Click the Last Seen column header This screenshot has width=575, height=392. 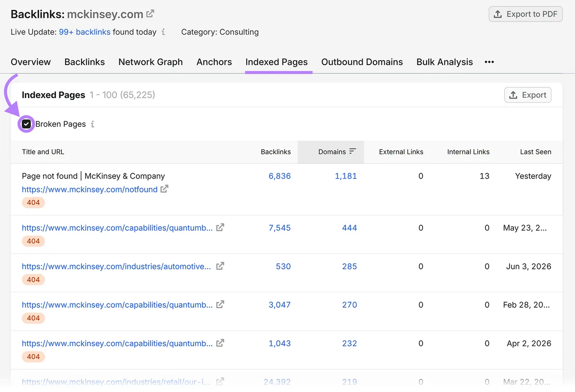(536, 152)
